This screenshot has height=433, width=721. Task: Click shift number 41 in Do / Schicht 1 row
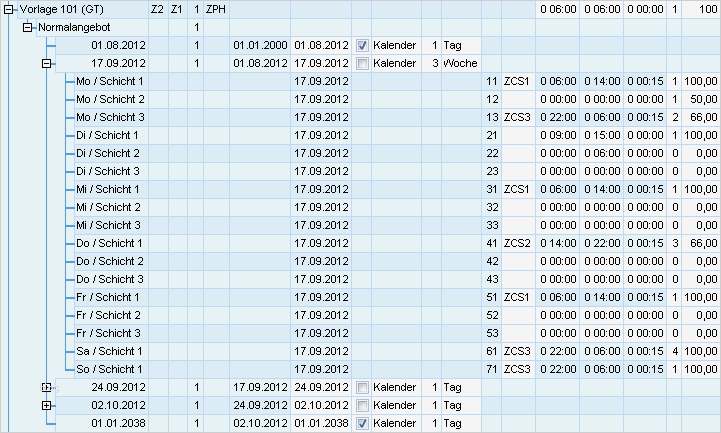(x=492, y=243)
